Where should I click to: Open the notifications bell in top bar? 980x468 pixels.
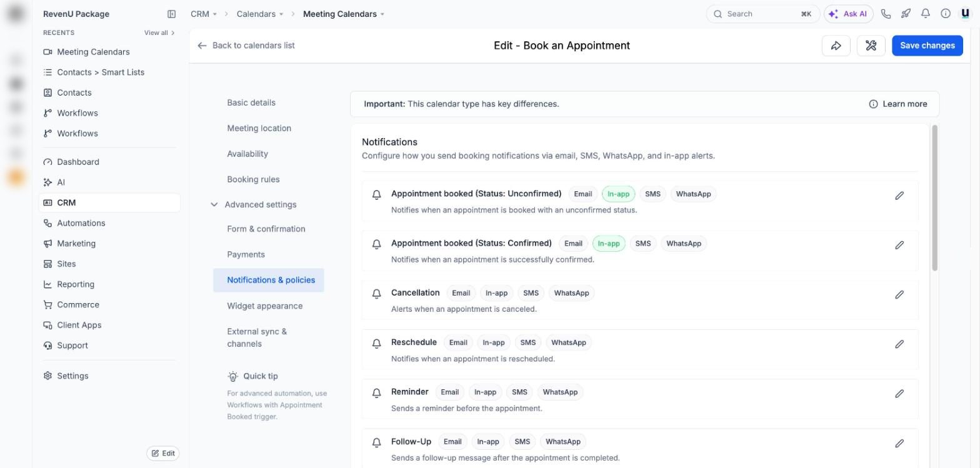[x=926, y=14]
